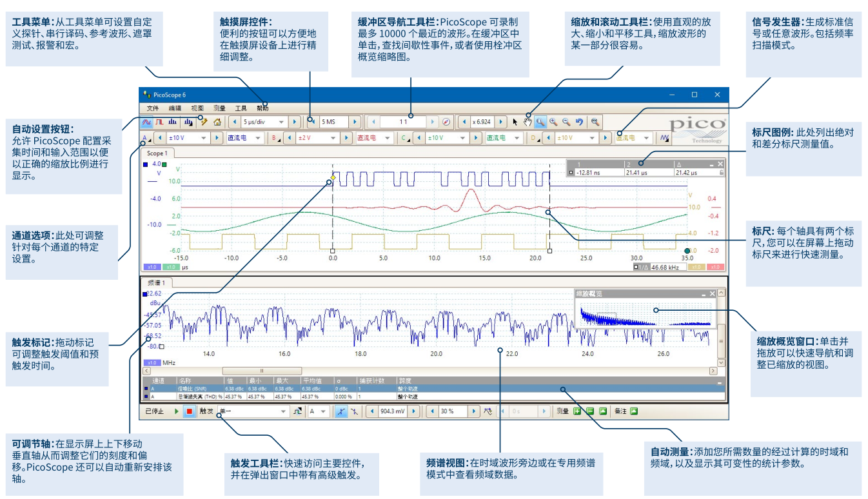Click the undo zoom arrow icon

(x=579, y=121)
